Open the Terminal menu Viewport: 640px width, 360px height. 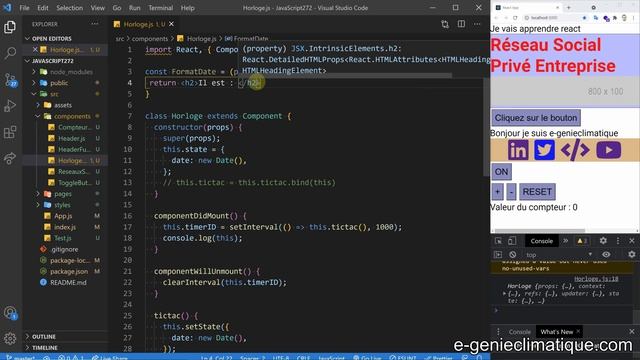[160, 8]
